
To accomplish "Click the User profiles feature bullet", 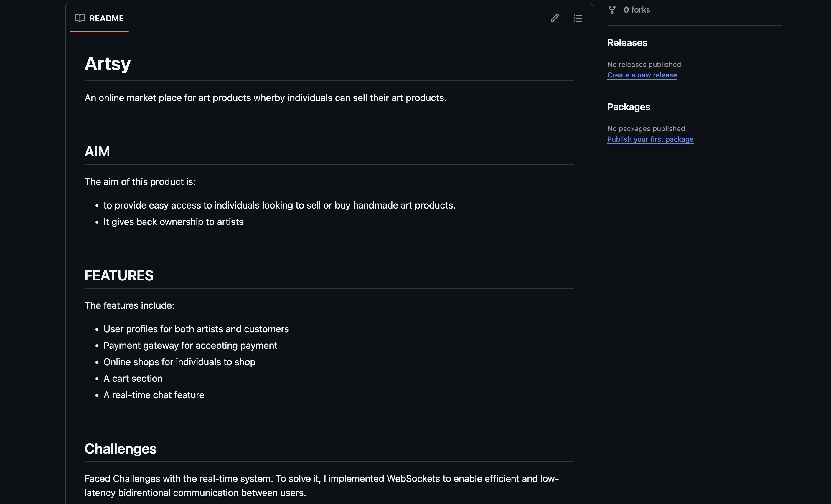I will click(196, 329).
